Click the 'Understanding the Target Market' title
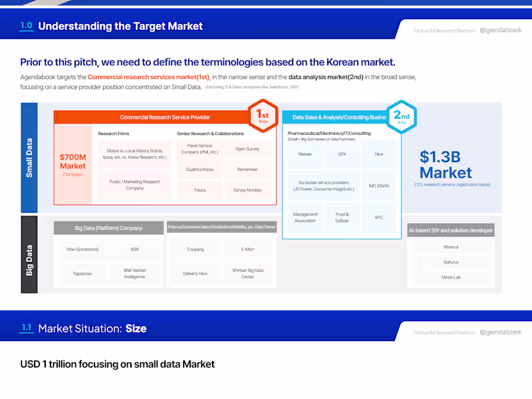 pyautogui.click(x=120, y=26)
